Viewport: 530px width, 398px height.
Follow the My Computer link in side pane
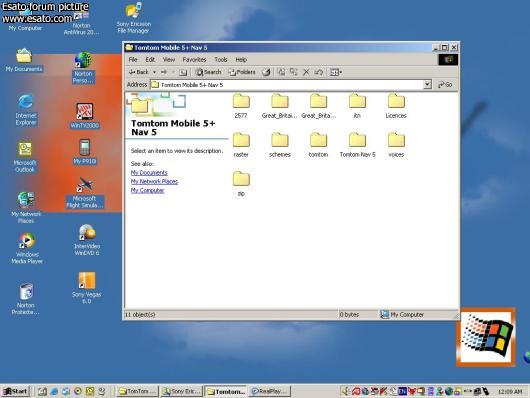coord(147,190)
